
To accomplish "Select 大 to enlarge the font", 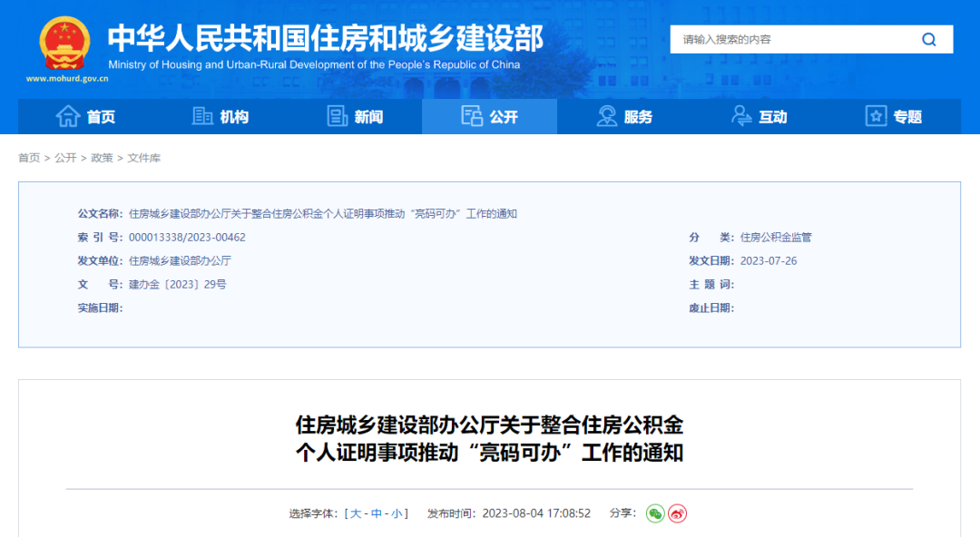I will (x=355, y=513).
